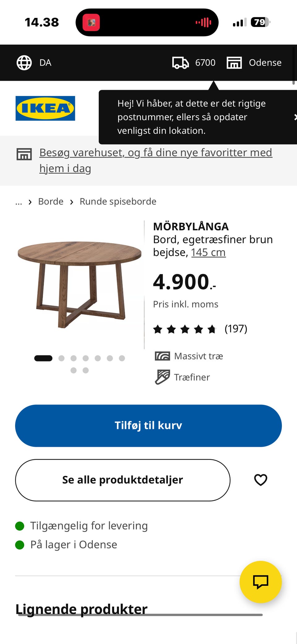Expand breadcrumb ellipsis for hidden categories
The image size is (297, 644).
tap(19, 202)
